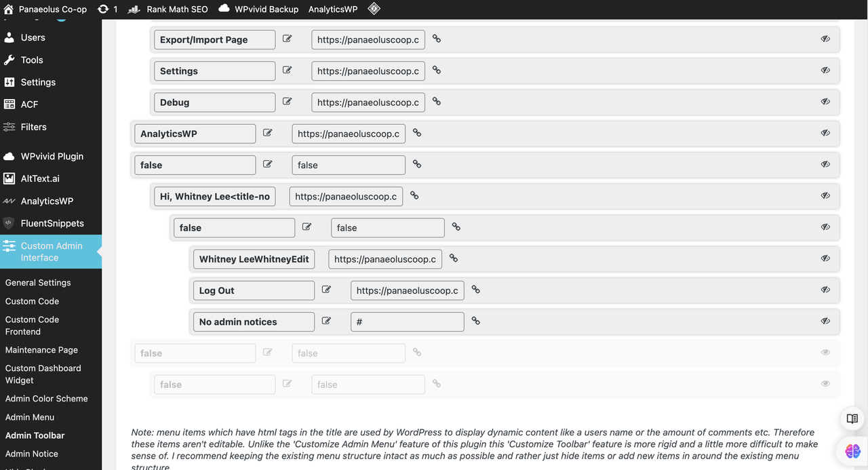
Task: Click the brain icon floating button
Action: click(852, 450)
